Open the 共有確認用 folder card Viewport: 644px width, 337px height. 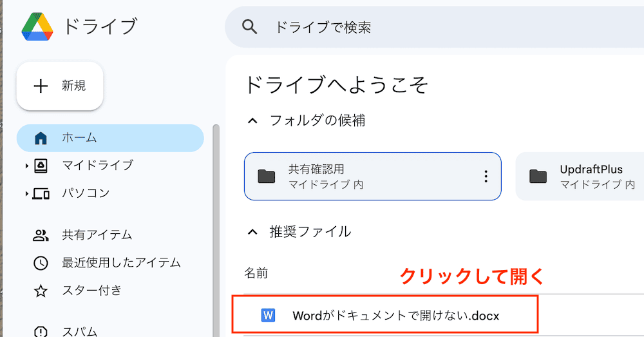coord(361,176)
